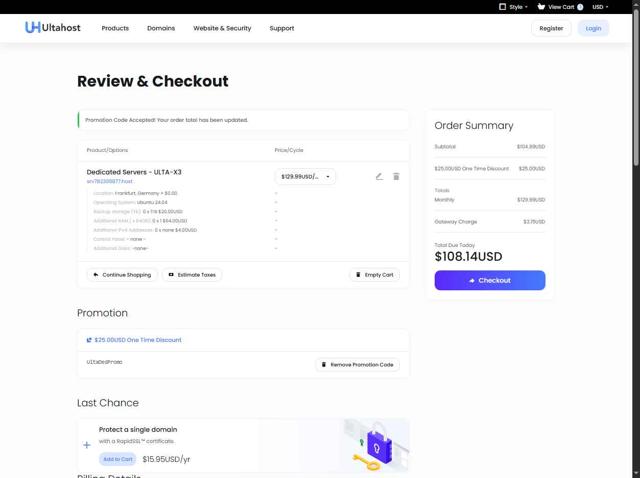Open the Domains menu
640x478 pixels.
(x=161, y=28)
